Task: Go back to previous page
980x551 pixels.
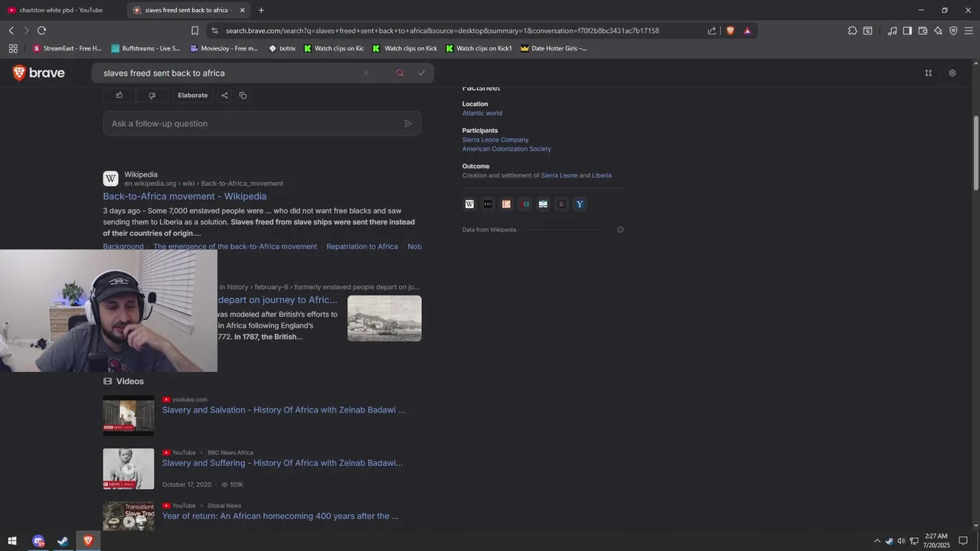Action: coord(11,31)
